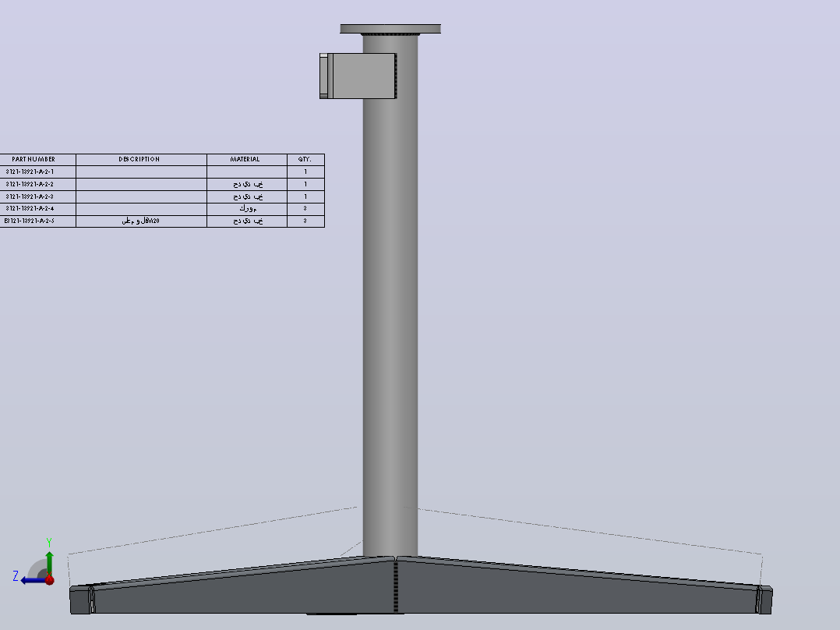
Task: Select part number cell ending A-2-3
Action: coord(37,196)
